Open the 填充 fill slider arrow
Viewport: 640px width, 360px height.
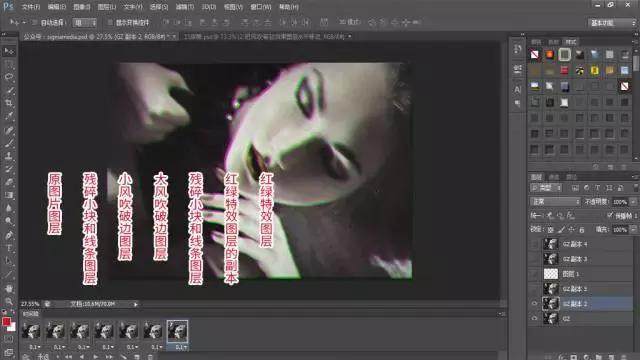click(633, 230)
